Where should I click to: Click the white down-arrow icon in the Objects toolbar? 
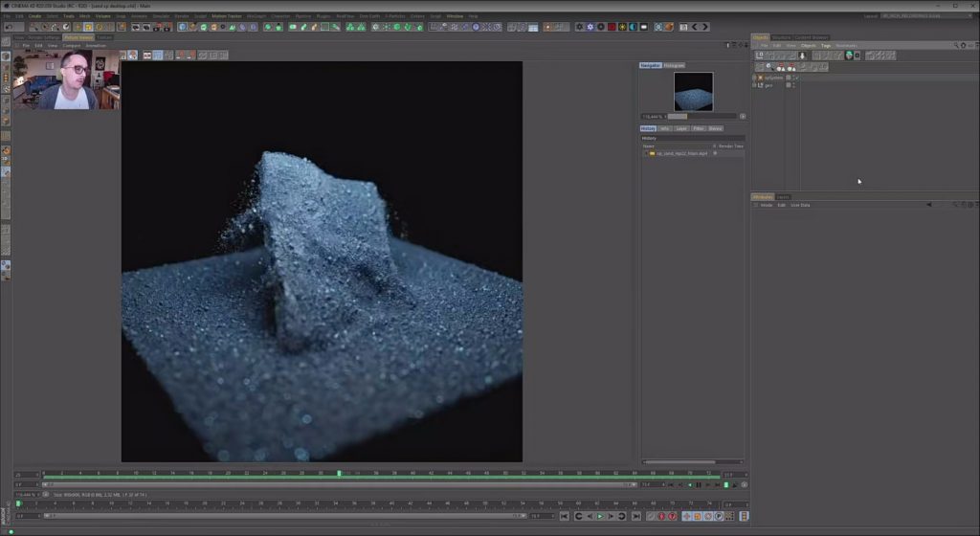point(803,55)
